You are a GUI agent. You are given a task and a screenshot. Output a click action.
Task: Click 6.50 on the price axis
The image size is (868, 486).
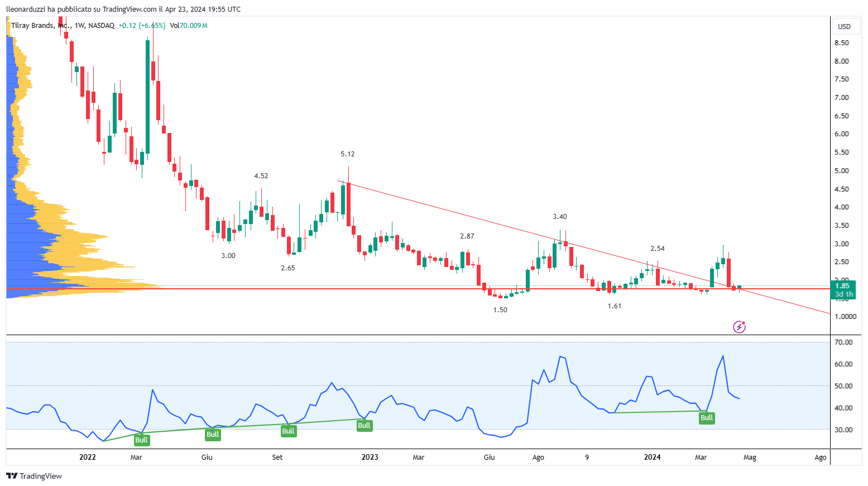[842, 116]
